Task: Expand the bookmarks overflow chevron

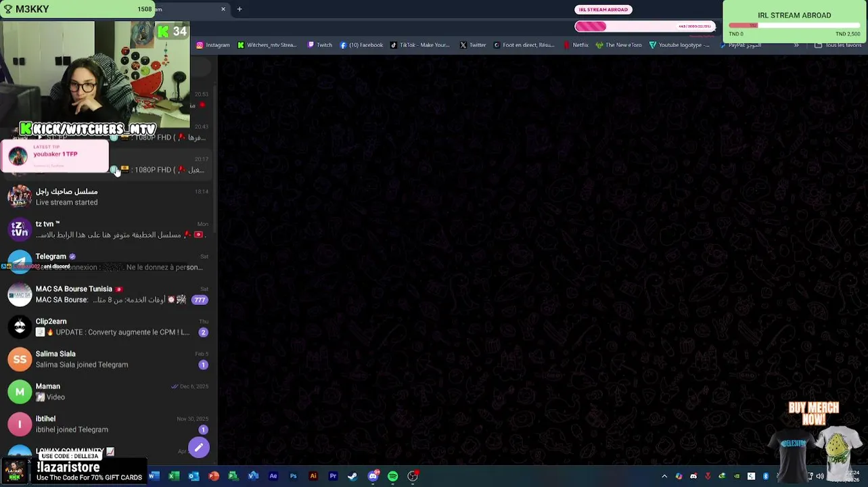Action: pyautogui.click(x=796, y=45)
